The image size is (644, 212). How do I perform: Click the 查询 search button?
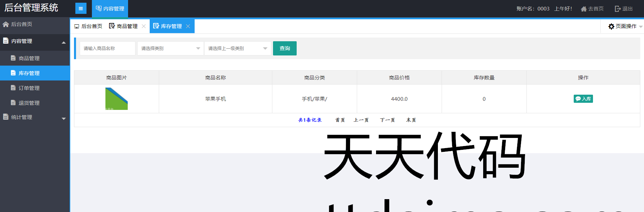(x=284, y=48)
